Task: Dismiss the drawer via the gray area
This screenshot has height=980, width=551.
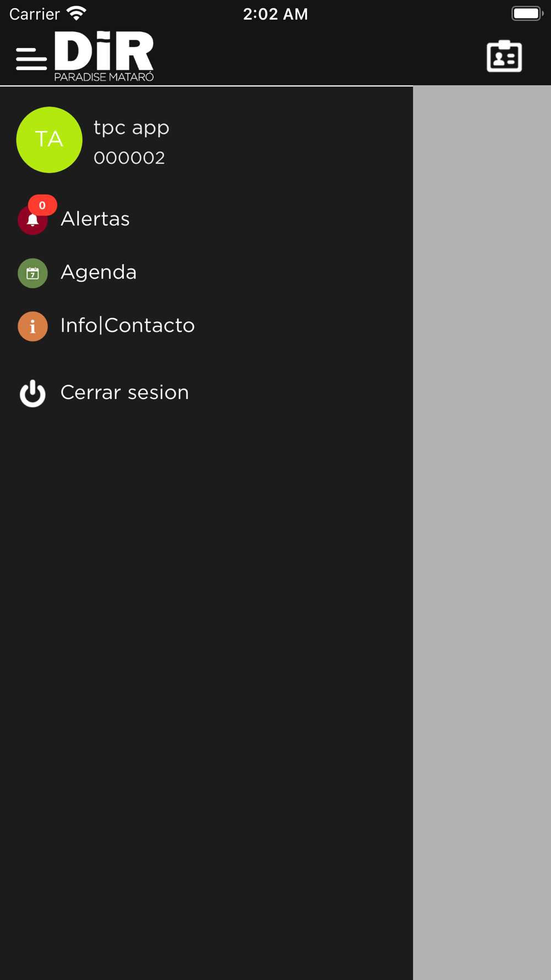Action: tap(482, 496)
